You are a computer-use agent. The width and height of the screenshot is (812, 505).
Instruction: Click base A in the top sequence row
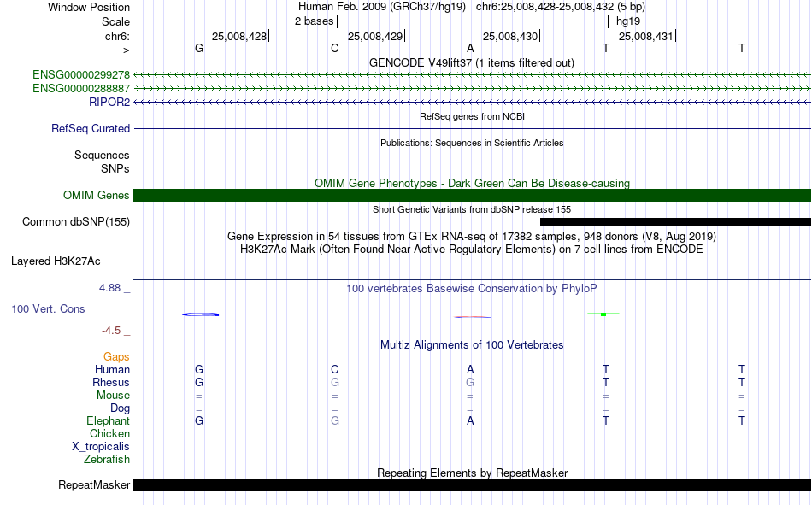pos(470,48)
